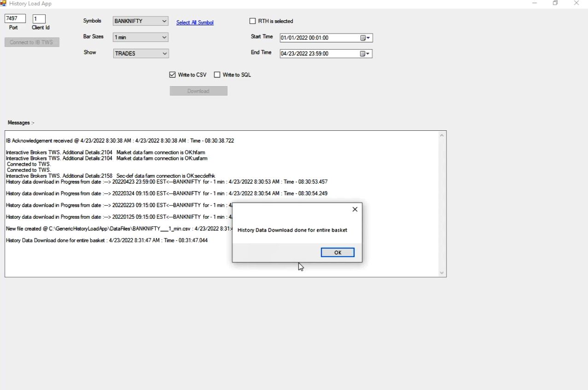
Task: Toggle the RTH is selected checkbox
Action: [252, 21]
